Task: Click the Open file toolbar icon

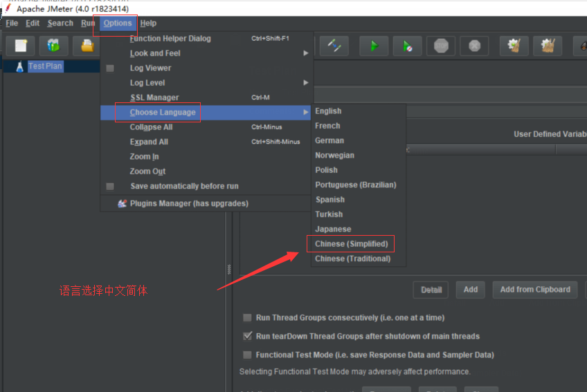Action: point(87,46)
